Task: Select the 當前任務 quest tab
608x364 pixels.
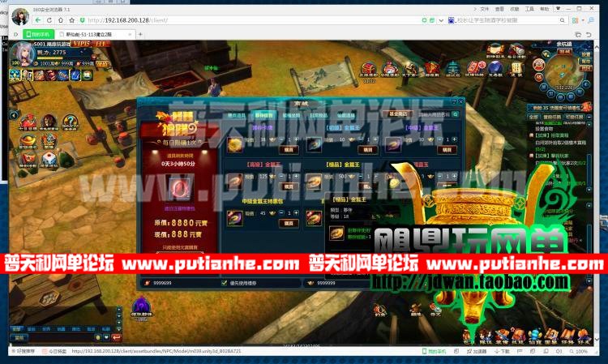Action: pyautogui.click(x=551, y=117)
